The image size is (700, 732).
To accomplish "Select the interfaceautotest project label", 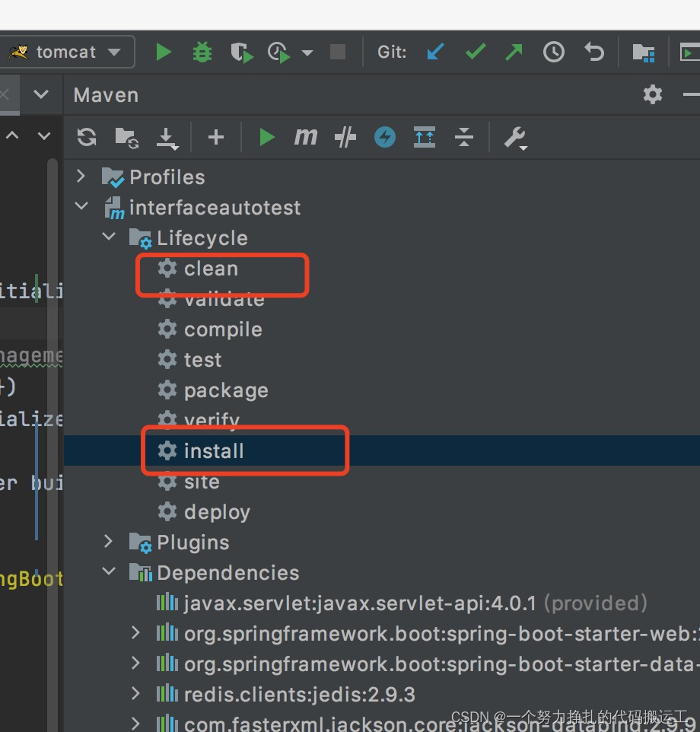I will click(215, 208).
